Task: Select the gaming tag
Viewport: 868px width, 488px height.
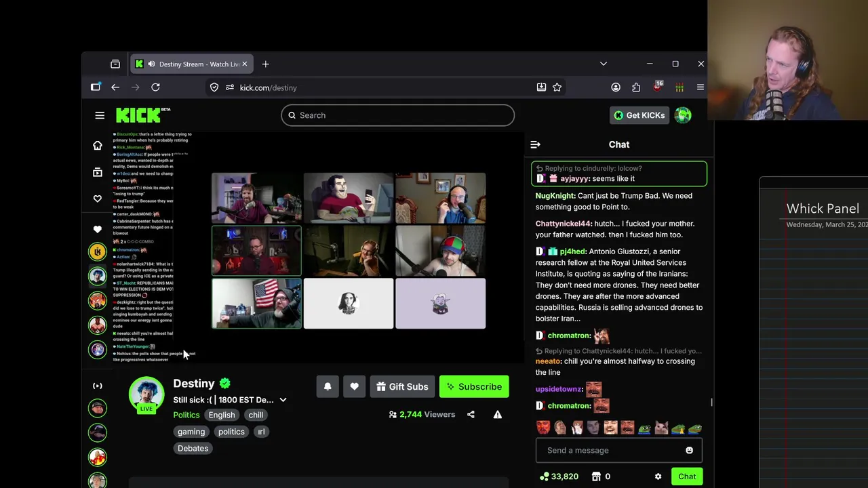Action: pos(191,432)
